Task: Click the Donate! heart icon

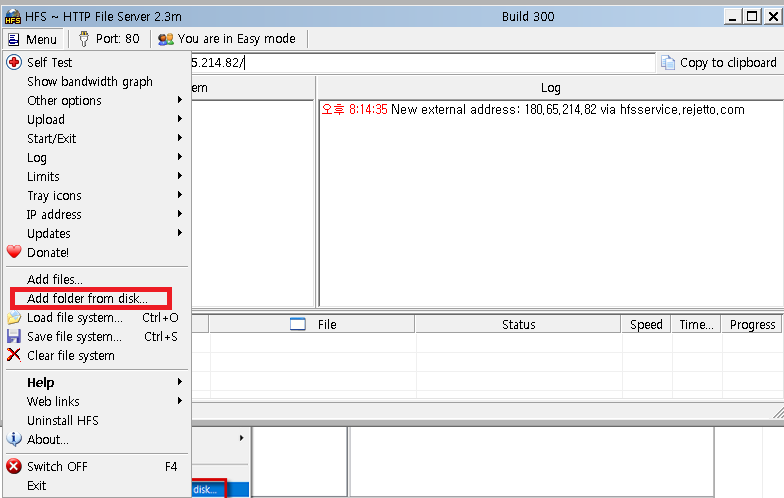Action: [14, 252]
